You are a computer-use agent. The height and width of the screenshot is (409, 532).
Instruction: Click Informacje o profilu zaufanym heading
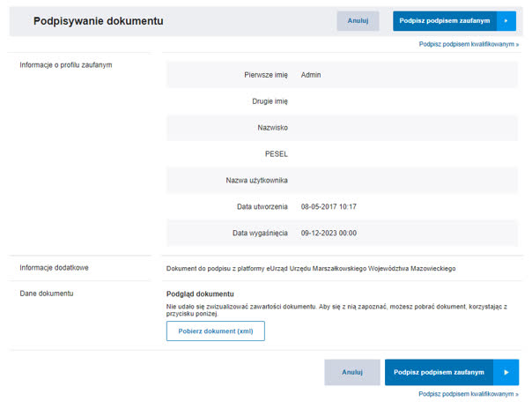(66, 65)
